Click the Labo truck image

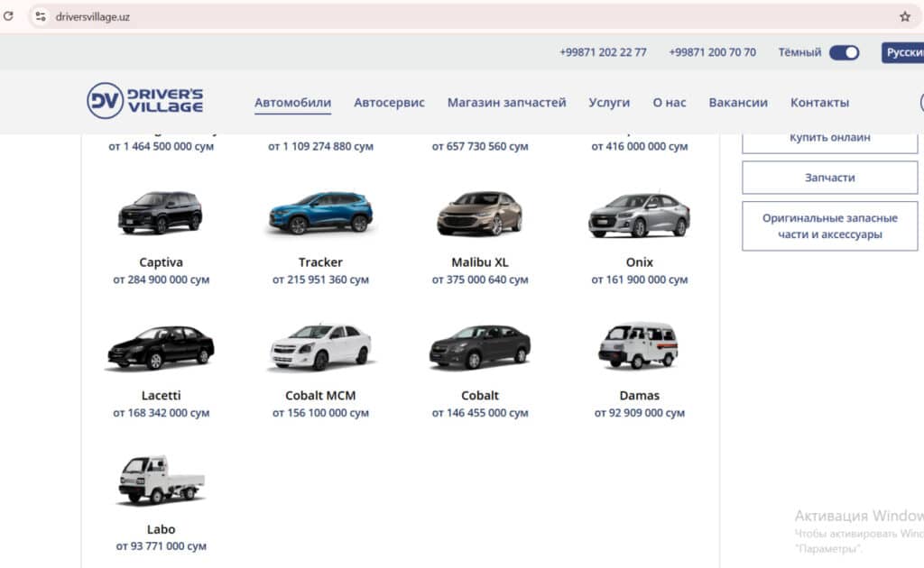pos(161,480)
